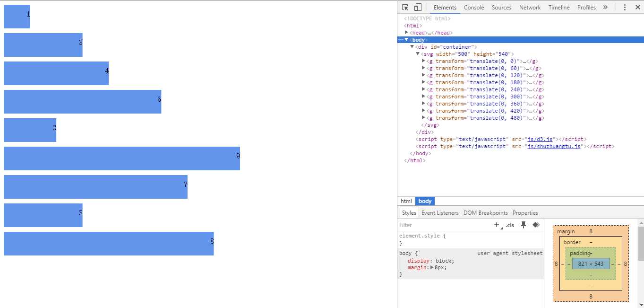Screen dimensions: 644x308
Task: Collapse the svg width 500 node
Action: 418,54
